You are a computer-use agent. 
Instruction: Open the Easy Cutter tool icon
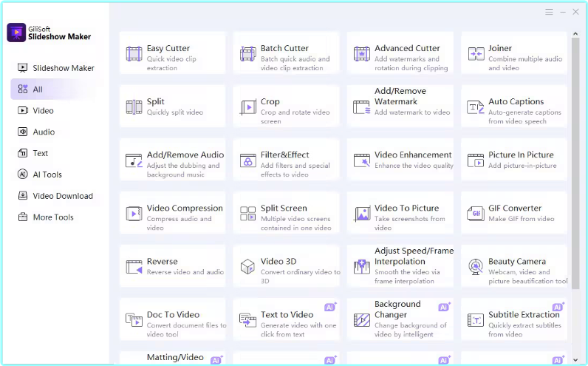coord(134,54)
